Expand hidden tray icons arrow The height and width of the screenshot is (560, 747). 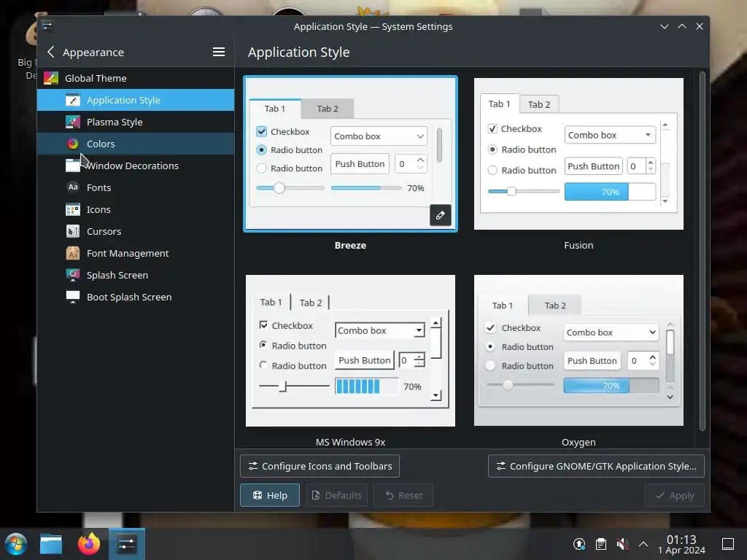643,544
